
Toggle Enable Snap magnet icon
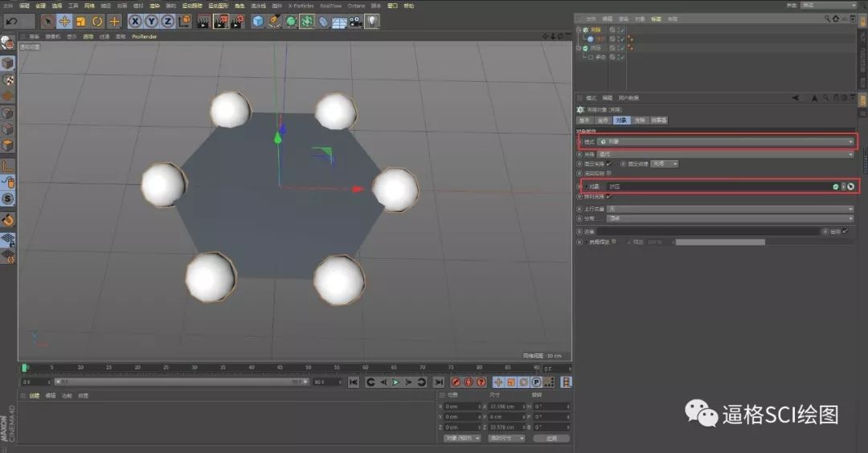tap(8, 219)
